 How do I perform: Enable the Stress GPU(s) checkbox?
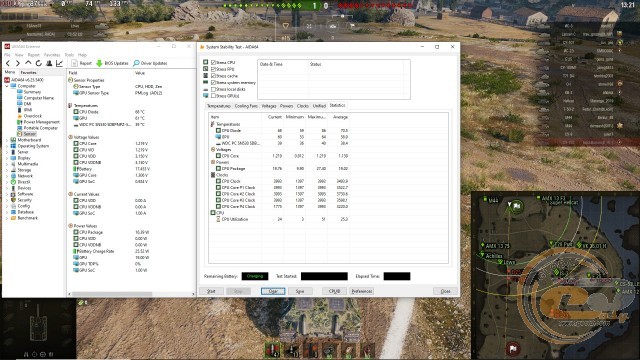(x=213, y=96)
